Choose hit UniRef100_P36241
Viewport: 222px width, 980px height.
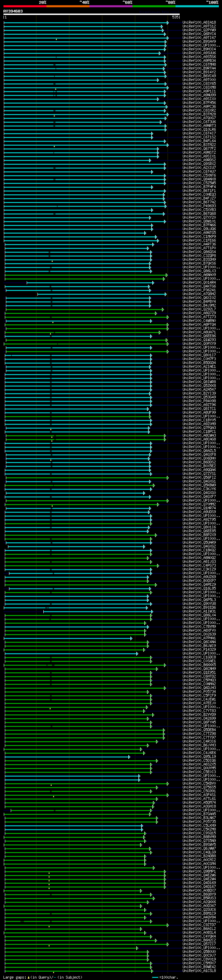199,290
